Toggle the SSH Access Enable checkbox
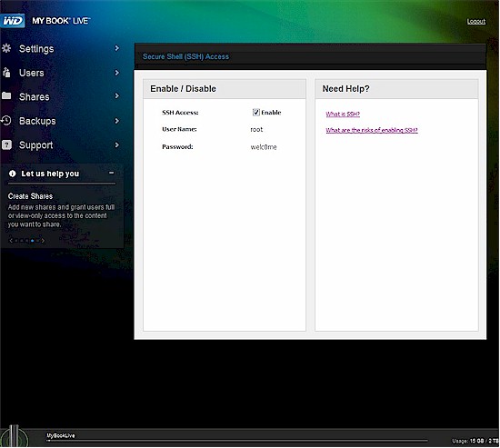The height and width of the screenshot is (448, 500). (x=255, y=113)
